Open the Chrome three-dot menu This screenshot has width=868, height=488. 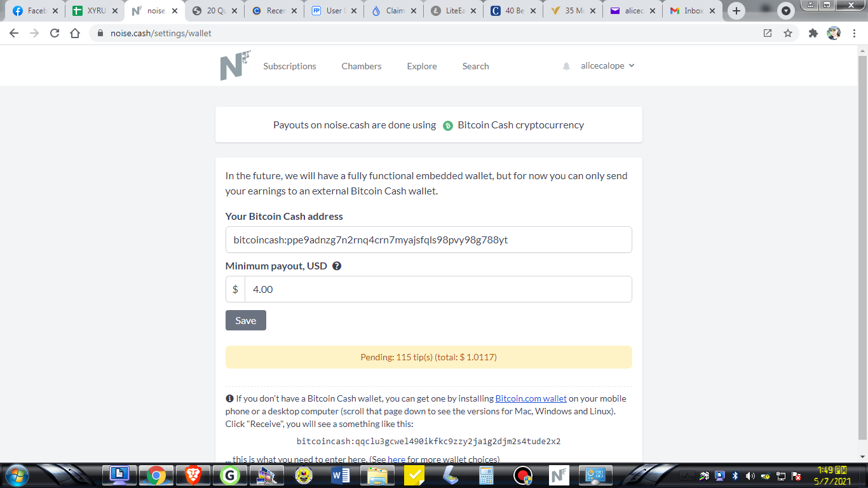point(853,33)
